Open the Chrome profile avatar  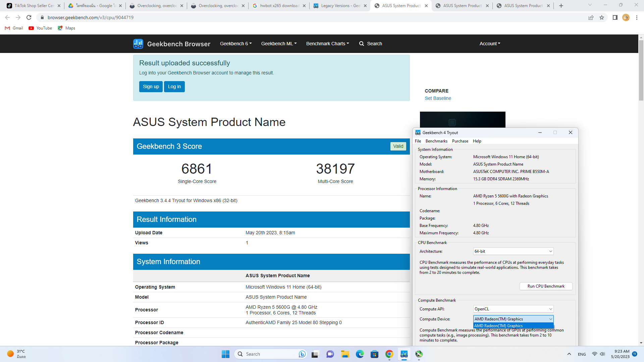pyautogui.click(x=626, y=17)
